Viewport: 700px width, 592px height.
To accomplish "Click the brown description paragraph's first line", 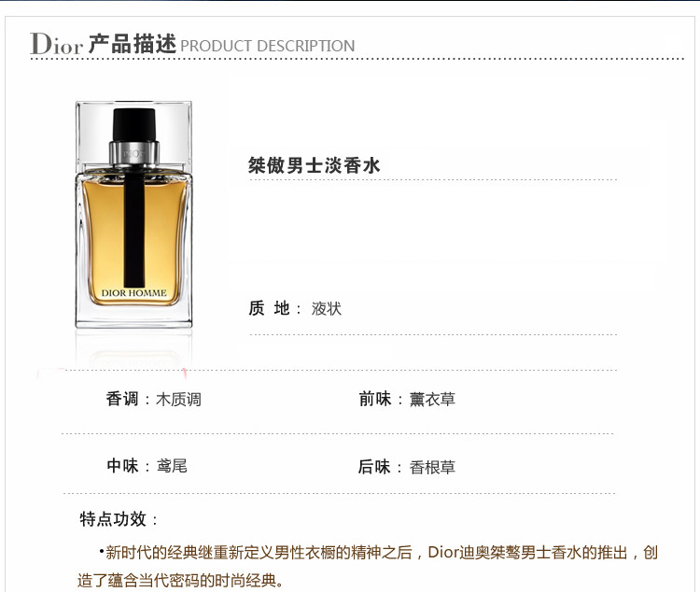I will point(379,553).
